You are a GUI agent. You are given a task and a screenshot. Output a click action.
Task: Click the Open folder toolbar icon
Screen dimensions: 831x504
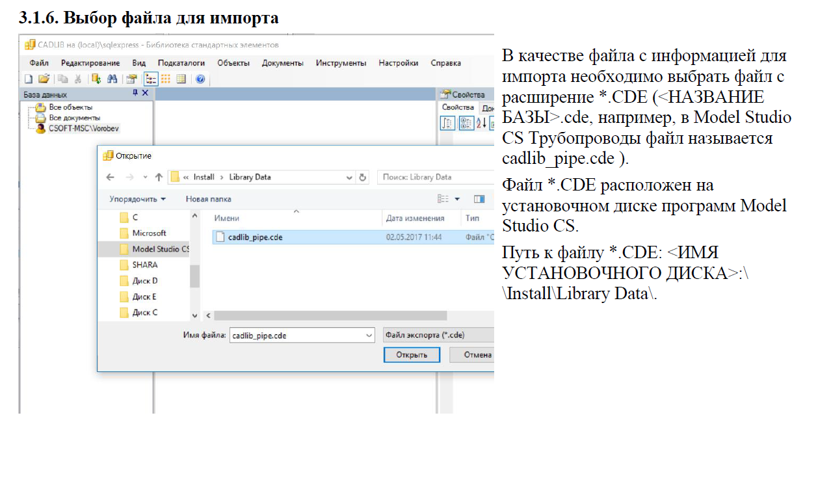pos(44,79)
